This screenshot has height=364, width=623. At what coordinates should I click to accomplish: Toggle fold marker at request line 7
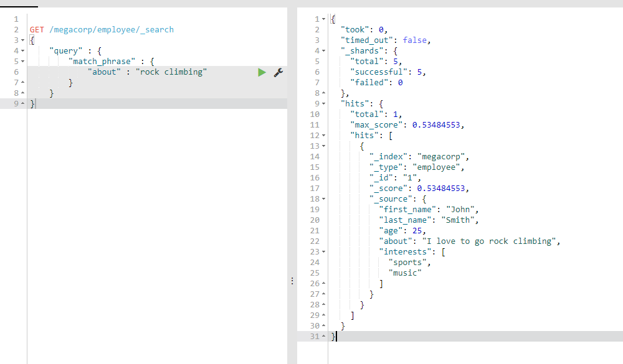coord(22,82)
